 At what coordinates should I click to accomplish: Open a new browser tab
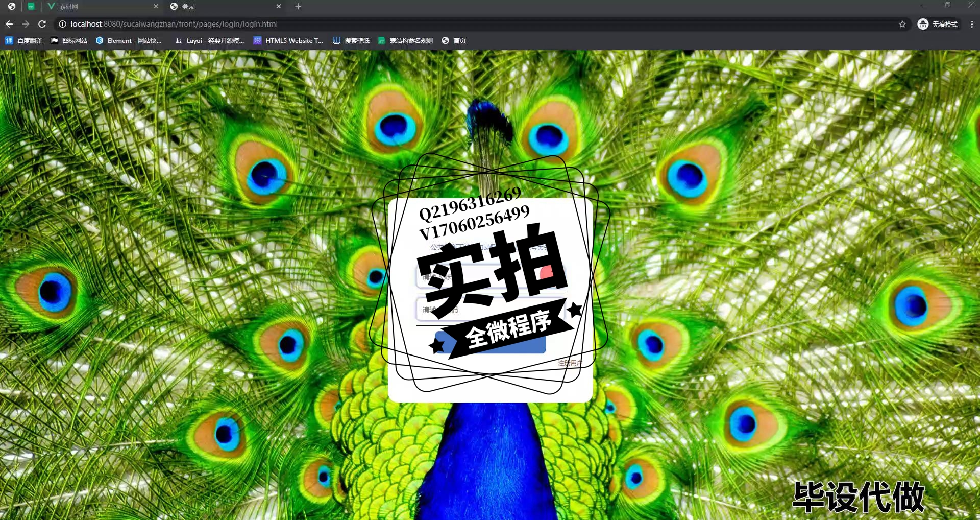pyautogui.click(x=298, y=6)
